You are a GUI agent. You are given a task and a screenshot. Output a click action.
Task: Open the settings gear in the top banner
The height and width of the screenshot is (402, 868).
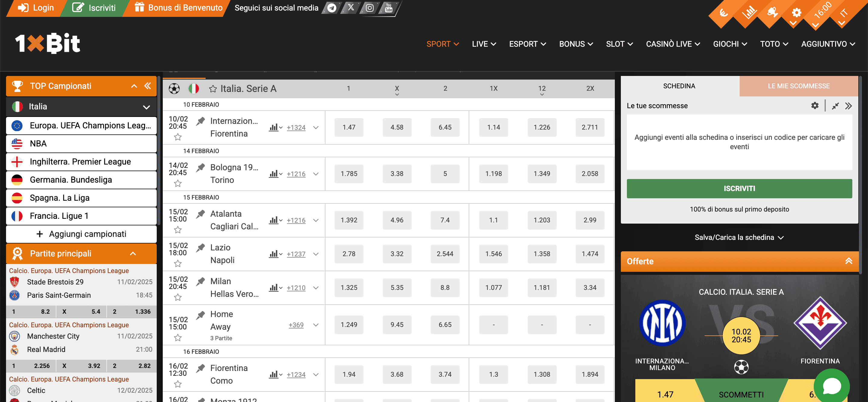coord(796,13)
